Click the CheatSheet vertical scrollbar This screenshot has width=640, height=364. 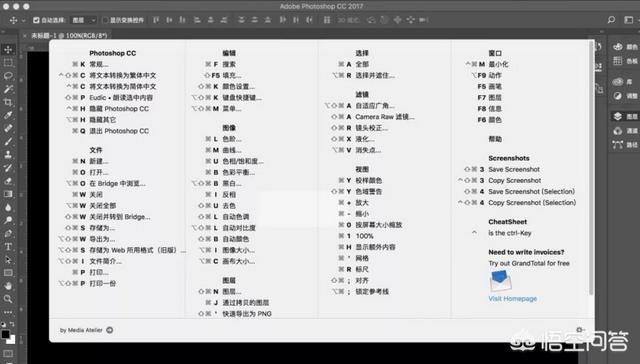[591, 167]
